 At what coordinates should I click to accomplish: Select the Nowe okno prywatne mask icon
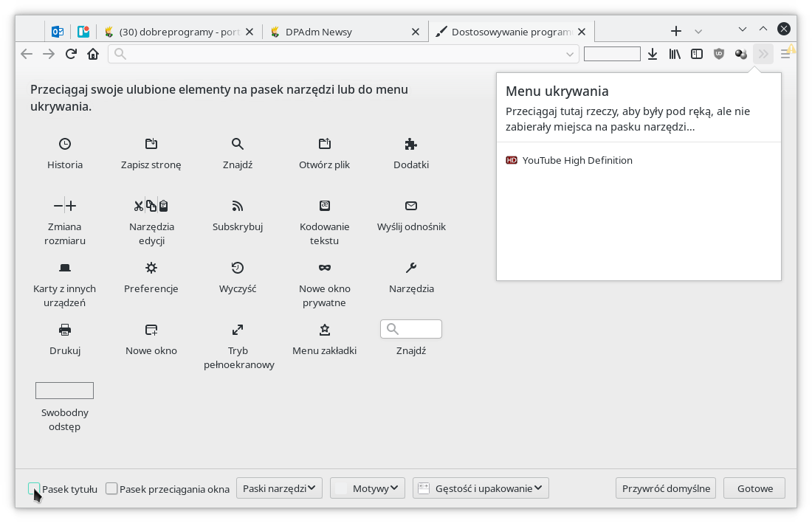[x=324, y=268]
